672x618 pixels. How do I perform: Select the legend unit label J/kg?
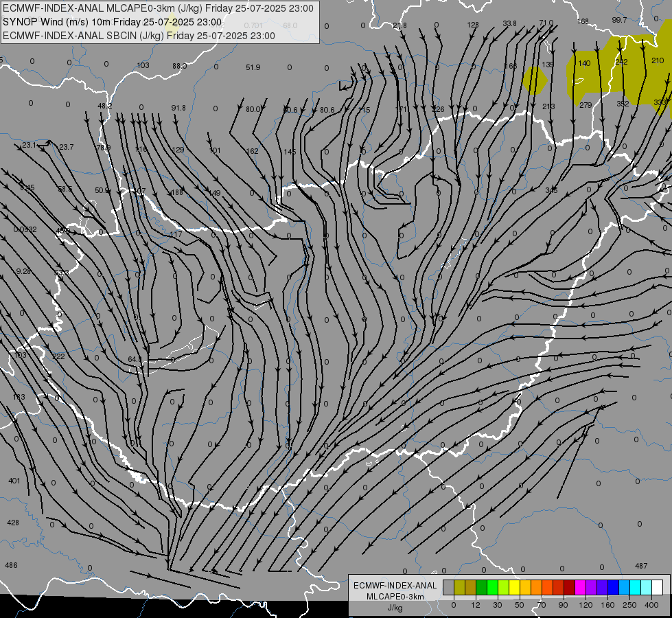pyautogui.click(x=395, y=608)
